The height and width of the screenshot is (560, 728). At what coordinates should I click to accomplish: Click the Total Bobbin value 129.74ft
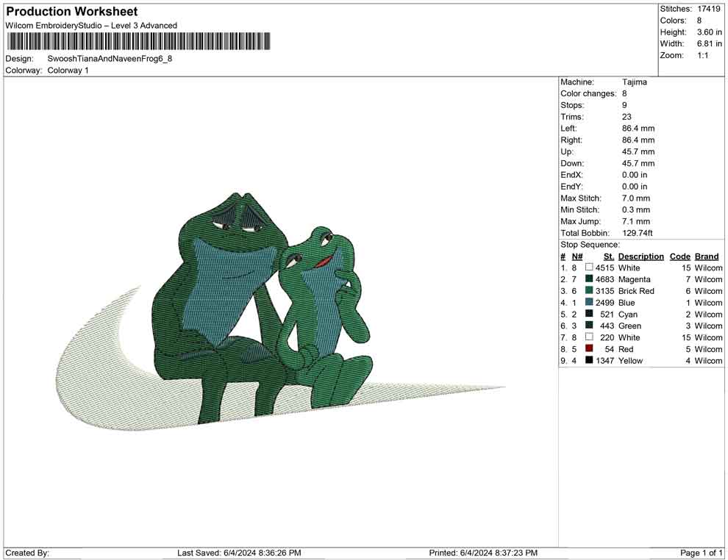637,233
